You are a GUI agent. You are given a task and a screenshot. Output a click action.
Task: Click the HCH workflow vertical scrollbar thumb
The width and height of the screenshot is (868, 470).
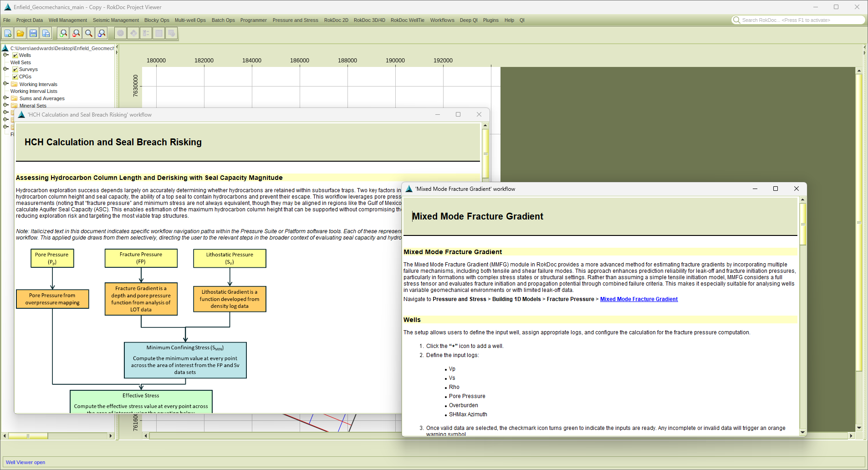coord(485,153)
